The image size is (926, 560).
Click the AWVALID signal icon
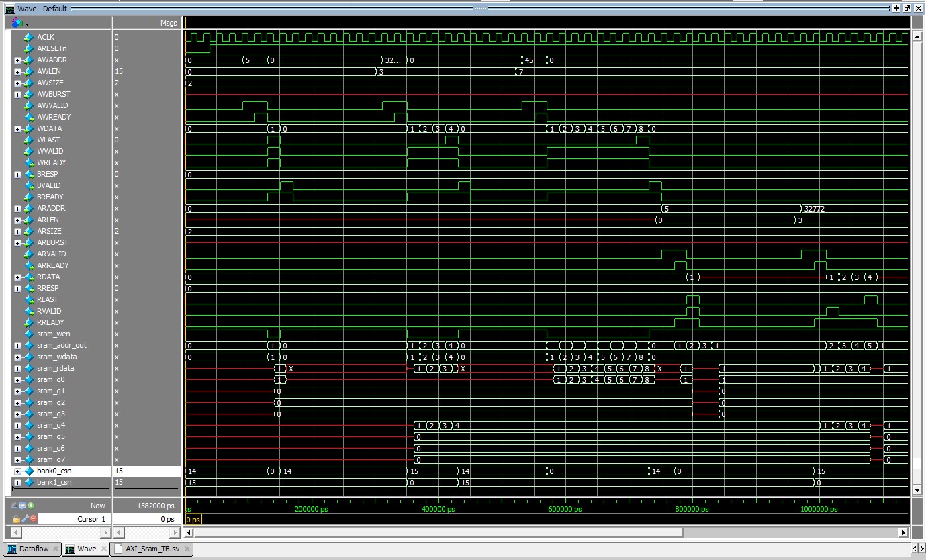[28, 105]
